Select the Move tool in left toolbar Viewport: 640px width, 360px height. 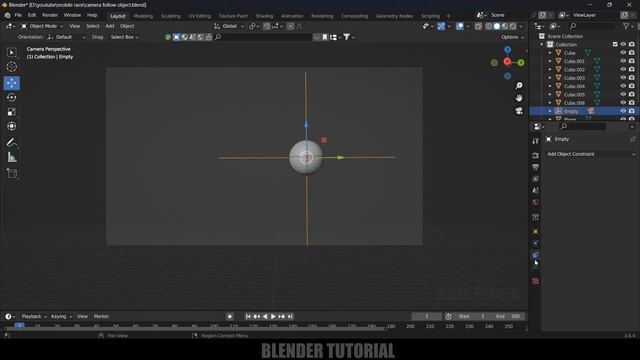coord(11,83)
